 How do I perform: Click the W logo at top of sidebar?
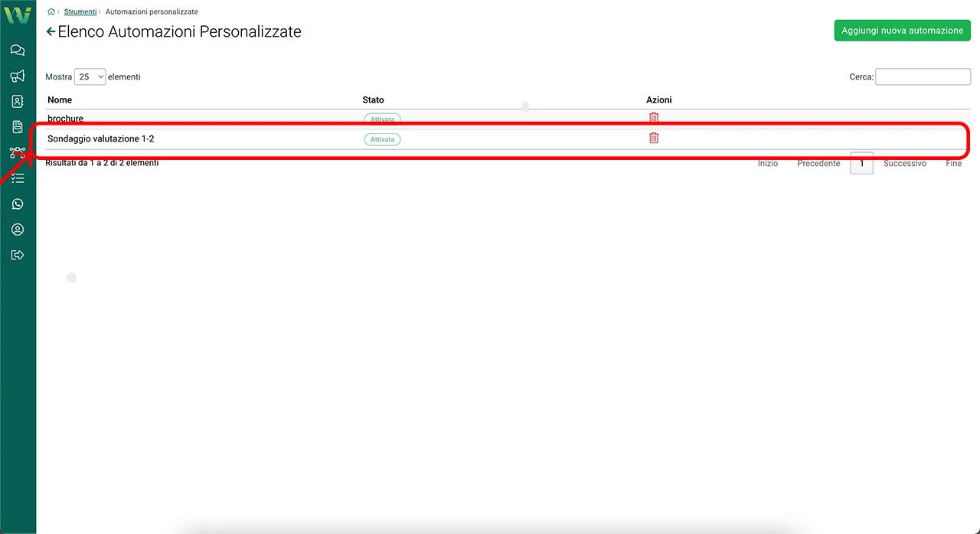[18, 15]
